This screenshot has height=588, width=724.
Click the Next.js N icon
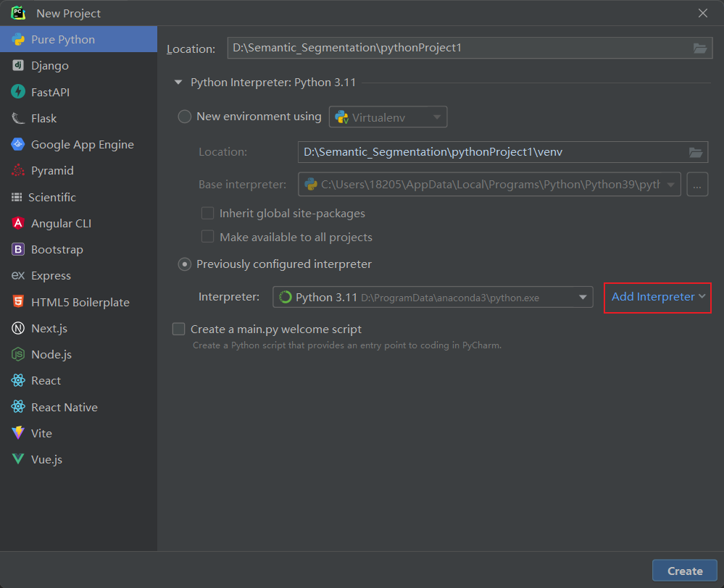18,328
